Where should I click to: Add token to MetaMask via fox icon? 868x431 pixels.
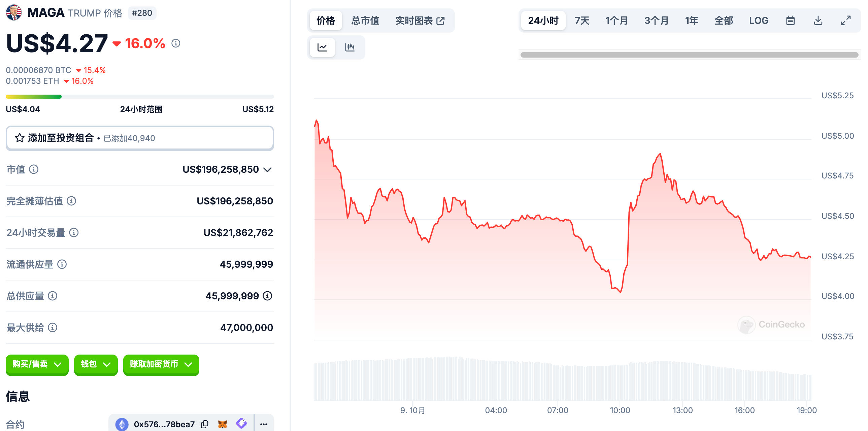[x=223, y=424]
